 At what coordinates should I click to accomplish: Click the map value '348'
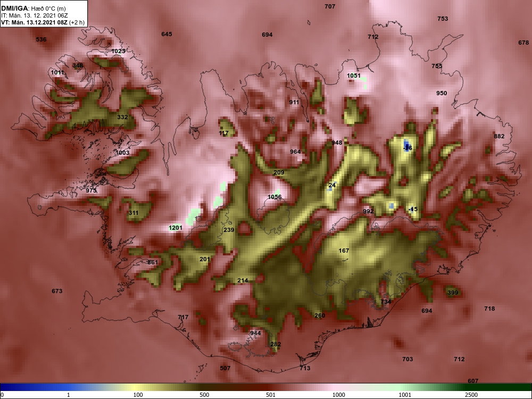tap(78, 65)
